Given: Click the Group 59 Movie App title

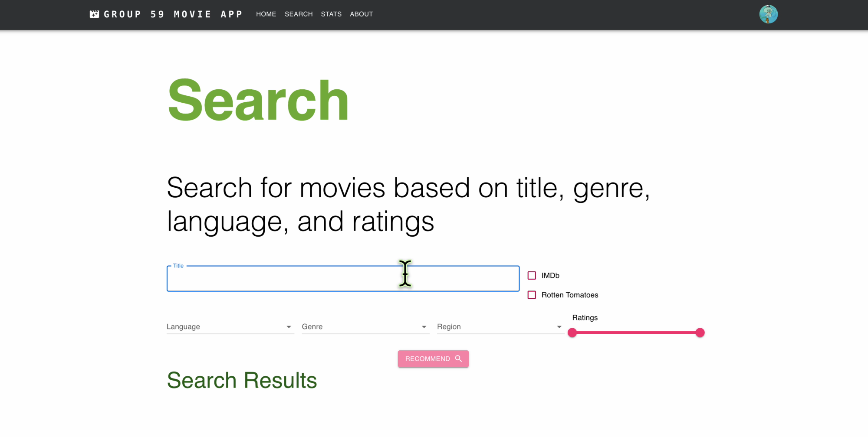Looking at the screenshot, I should coord(173,14).
